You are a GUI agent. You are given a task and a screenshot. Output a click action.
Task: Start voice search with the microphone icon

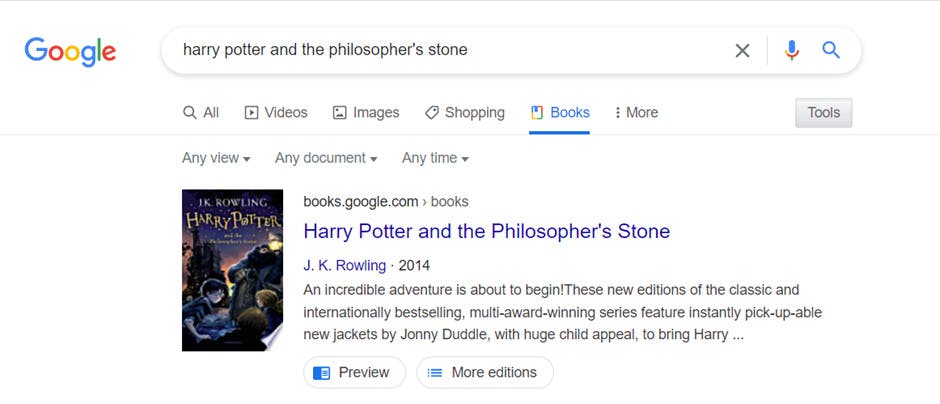pyautogui.click(x=792, y=50)
